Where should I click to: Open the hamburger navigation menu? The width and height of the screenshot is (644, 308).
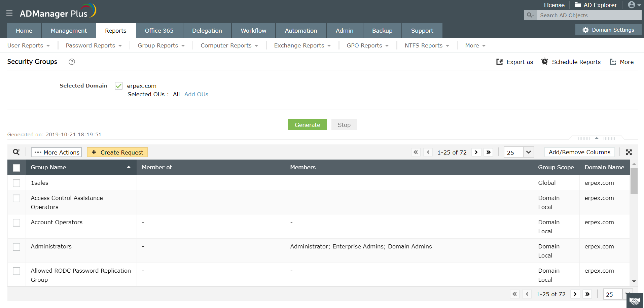pyautogui.click(x=9, y=13)
